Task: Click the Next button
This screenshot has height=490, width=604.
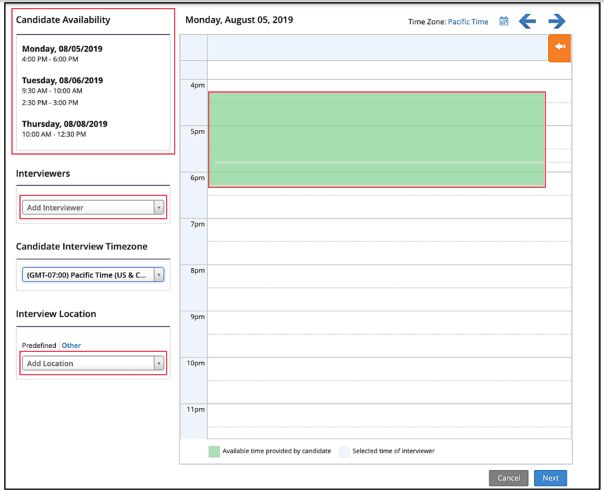Action: 550,478
